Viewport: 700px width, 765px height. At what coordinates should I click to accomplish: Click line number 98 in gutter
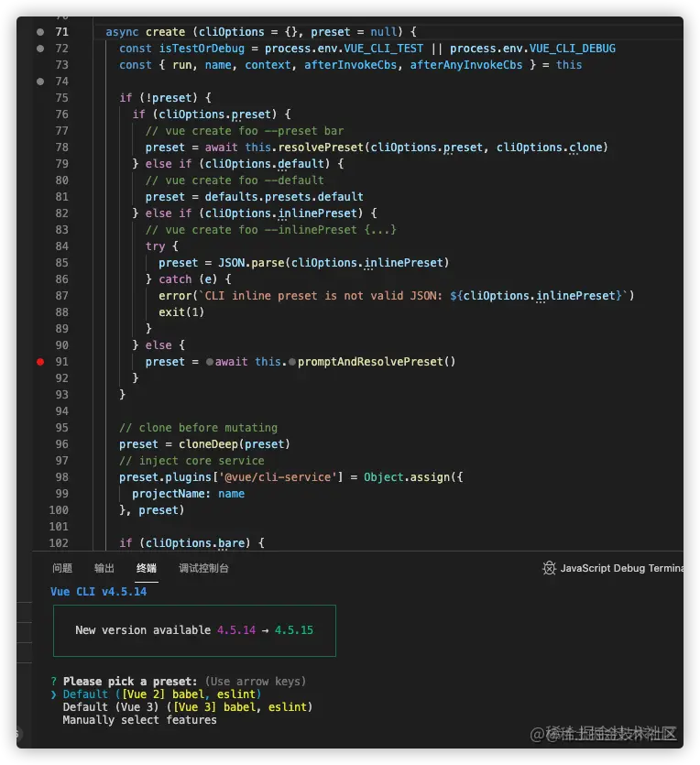tap(61, 477)
